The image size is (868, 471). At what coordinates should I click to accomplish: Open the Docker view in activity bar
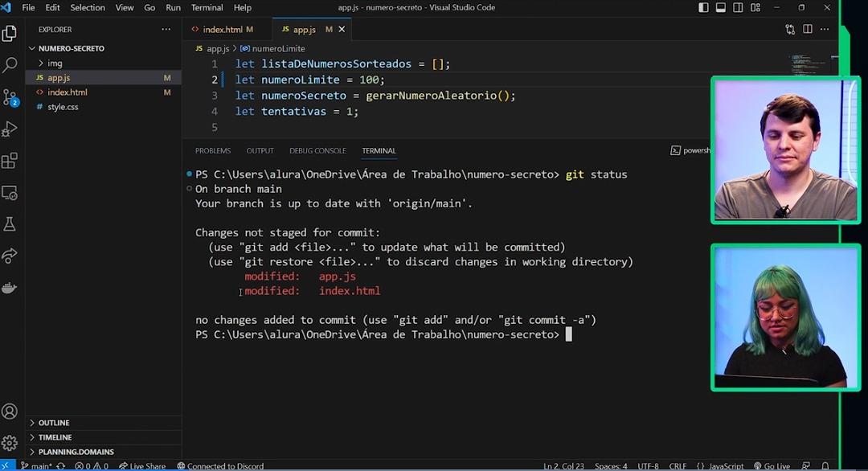[x=10, y=288]
